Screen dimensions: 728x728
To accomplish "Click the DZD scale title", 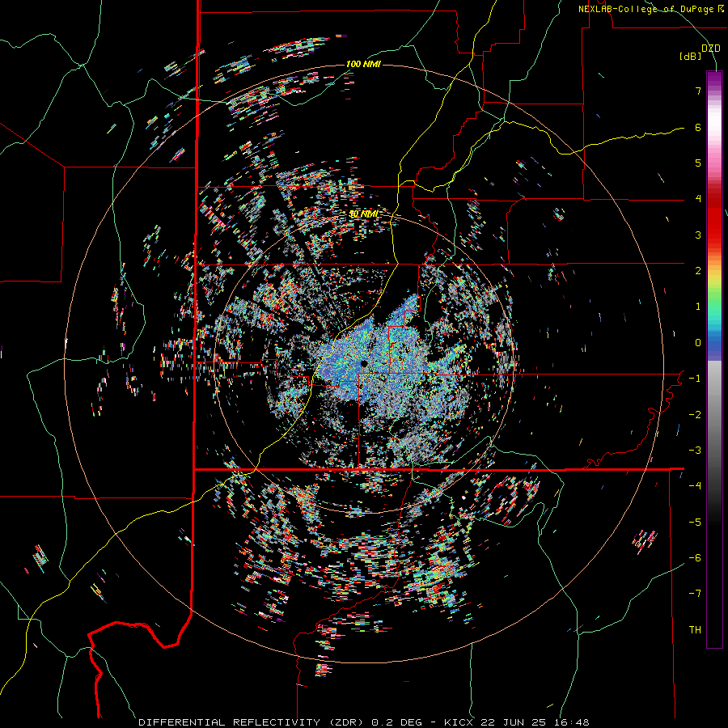I will click(x=711, y=49).
